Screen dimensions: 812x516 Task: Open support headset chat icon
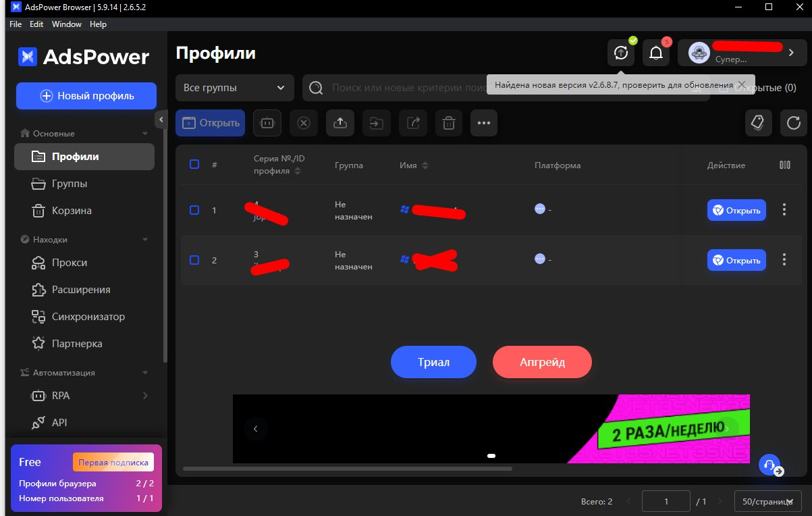(769, 465)
